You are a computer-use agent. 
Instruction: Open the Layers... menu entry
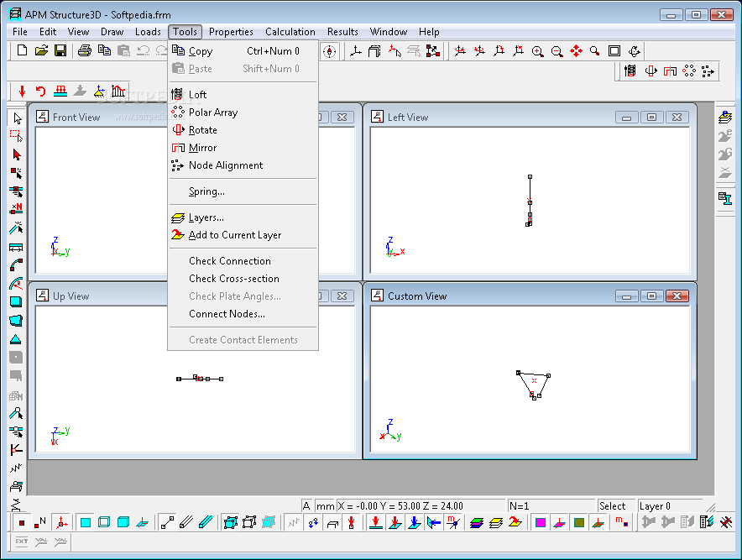point(243,217)
